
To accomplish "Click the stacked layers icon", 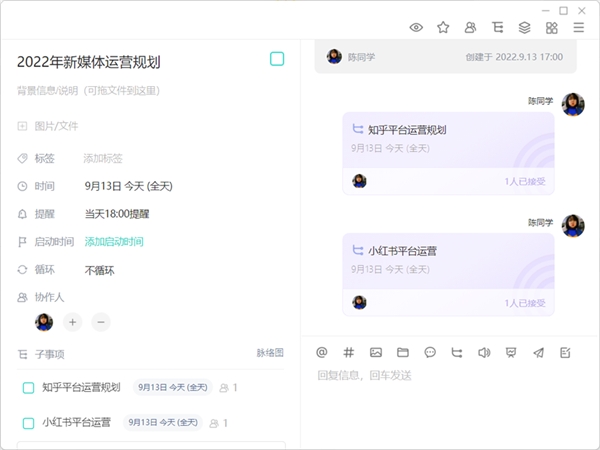I will click(x=525, y=28).
